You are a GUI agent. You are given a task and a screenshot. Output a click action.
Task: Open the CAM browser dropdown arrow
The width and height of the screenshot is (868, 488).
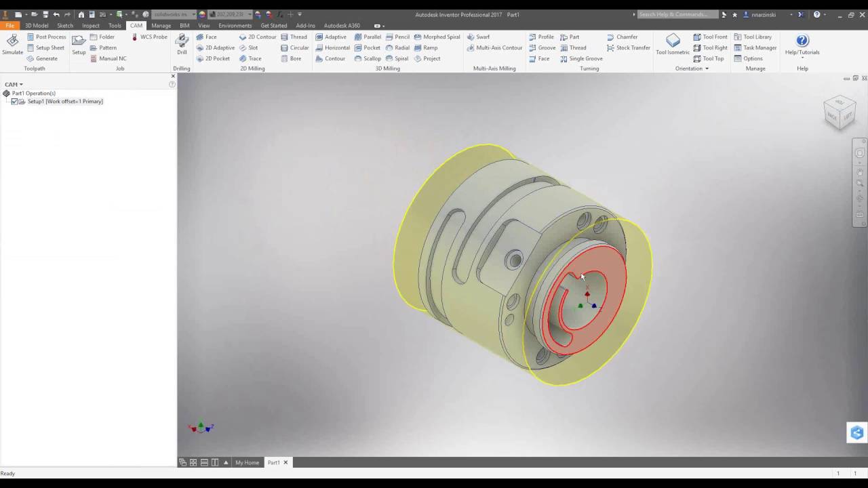point(21,85)
